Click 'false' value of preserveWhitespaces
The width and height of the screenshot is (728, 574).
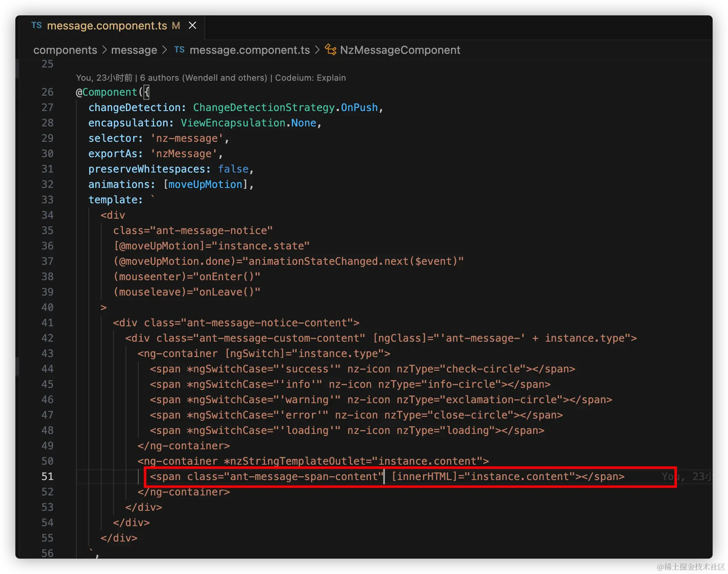(x=233, y=169)
